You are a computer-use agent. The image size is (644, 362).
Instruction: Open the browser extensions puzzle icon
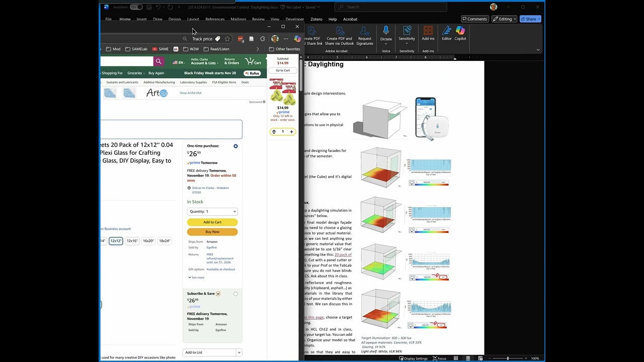click(x=263, y=39)
